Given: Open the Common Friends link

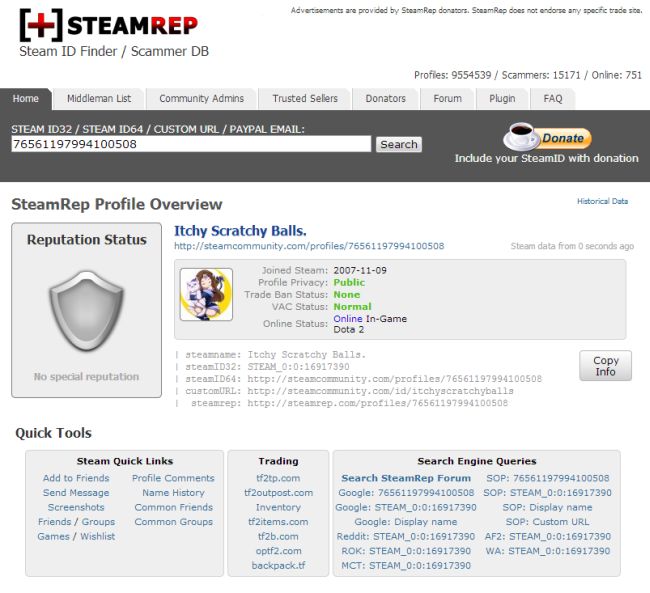Looking at the screenshot, I should 173,507.
